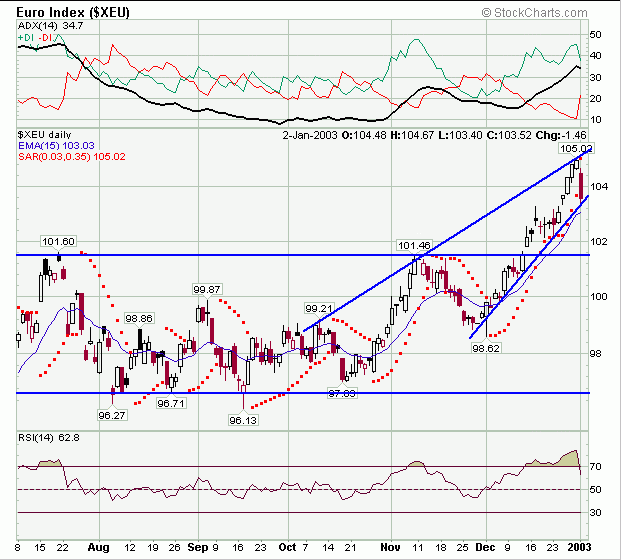Click the L:103.40 low value
The width and height of the screenshot is (621, 560).
tap(460, 135)
